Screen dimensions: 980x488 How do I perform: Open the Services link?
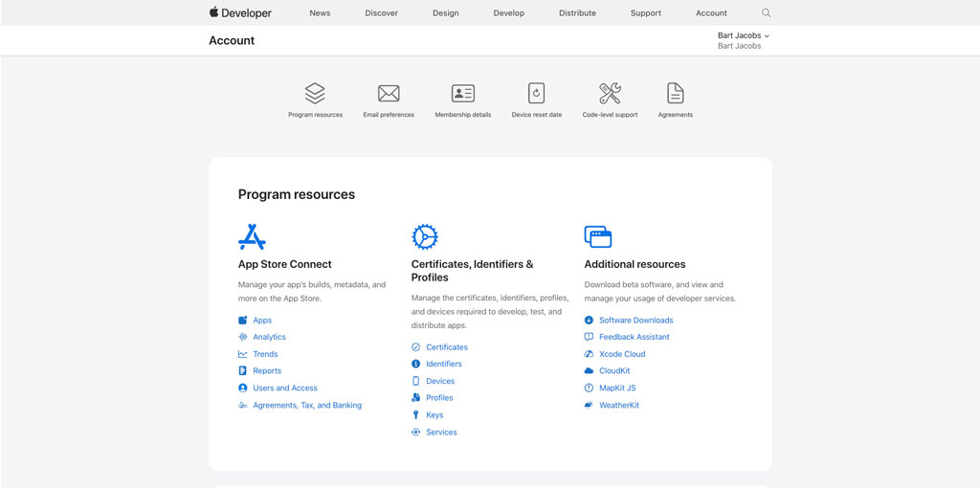click(442, 432)
